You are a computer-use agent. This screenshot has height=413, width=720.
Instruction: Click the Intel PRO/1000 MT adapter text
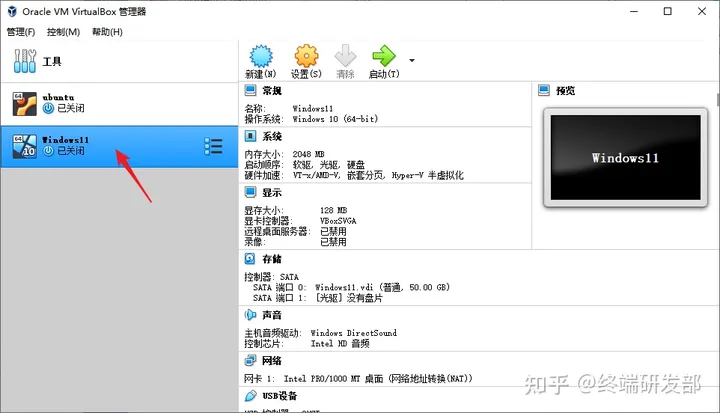coord(378,379)
